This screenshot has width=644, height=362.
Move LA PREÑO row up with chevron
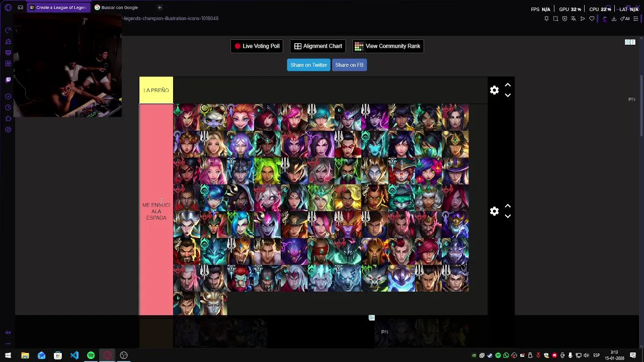(x=508, y=85)
